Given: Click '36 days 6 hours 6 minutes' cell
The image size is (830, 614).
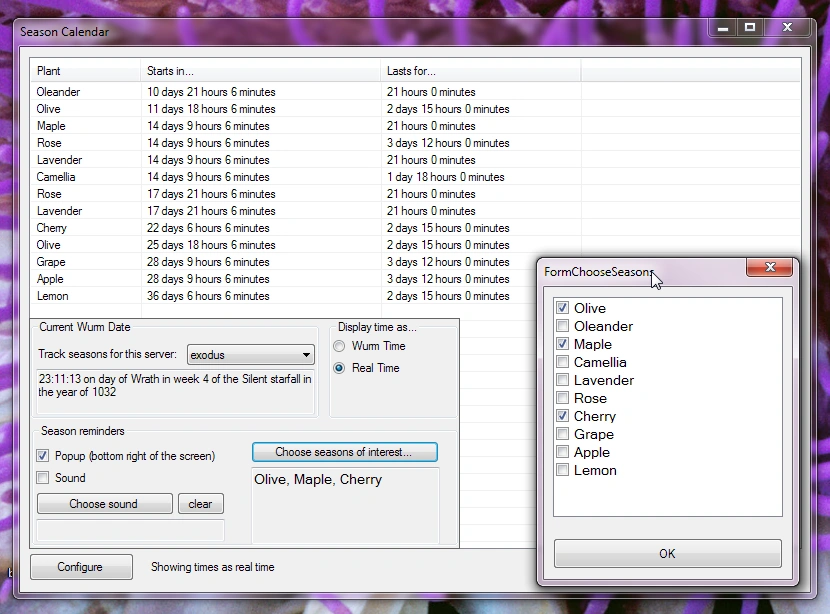Looking at the screenshot, I should point(208,296).
